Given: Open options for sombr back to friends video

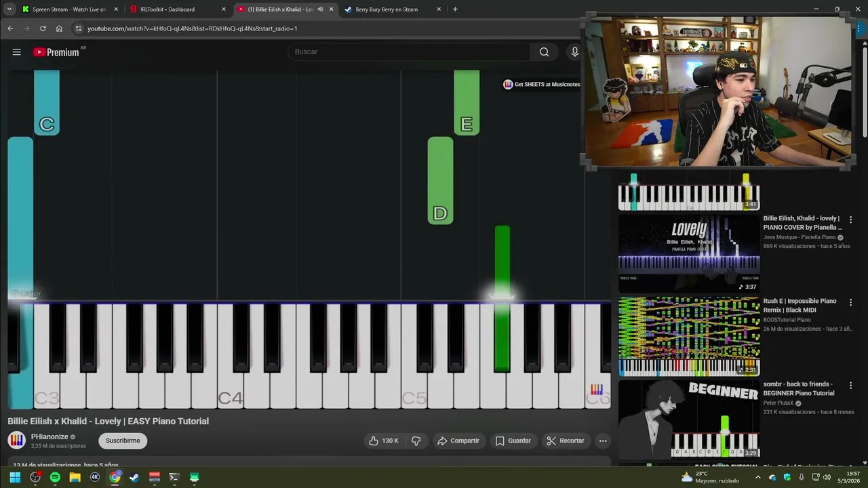Looking at the screenshot, I should tap(850, 385).
